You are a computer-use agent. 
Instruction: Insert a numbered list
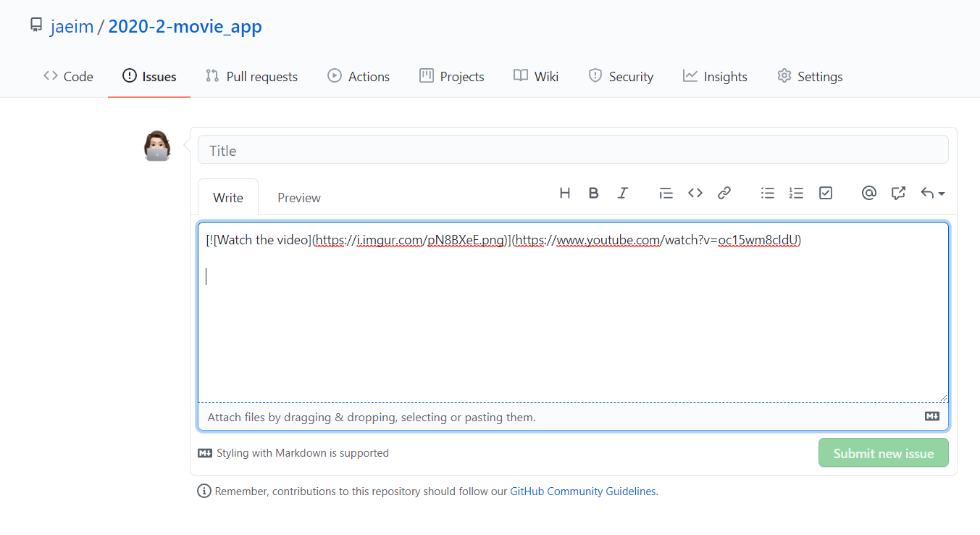coord(796,193)
